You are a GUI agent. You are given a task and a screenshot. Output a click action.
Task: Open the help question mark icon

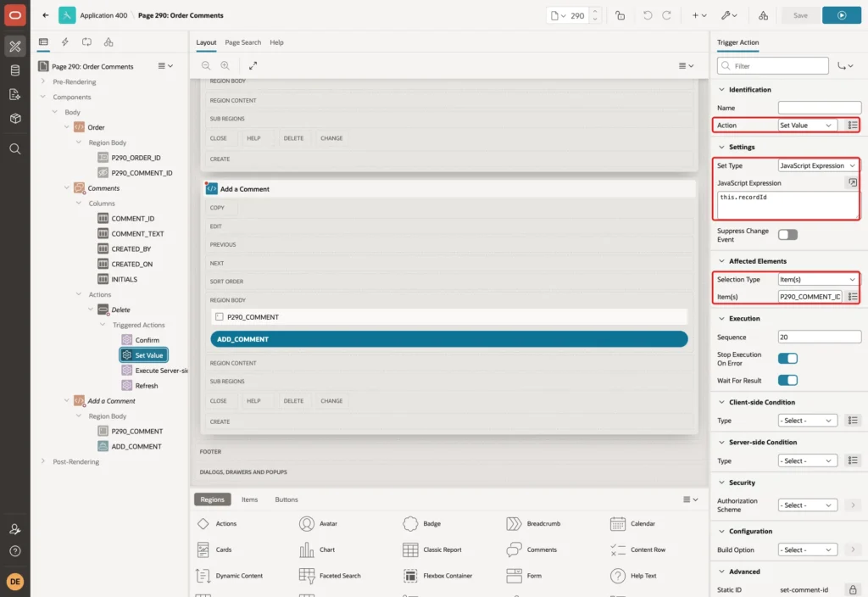click(15, 551)
